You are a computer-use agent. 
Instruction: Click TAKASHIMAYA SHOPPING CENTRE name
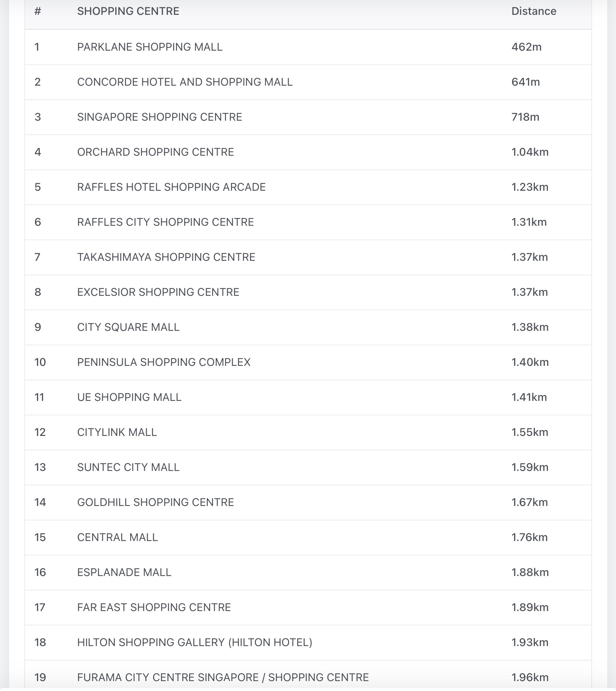(x=166, y=257)
